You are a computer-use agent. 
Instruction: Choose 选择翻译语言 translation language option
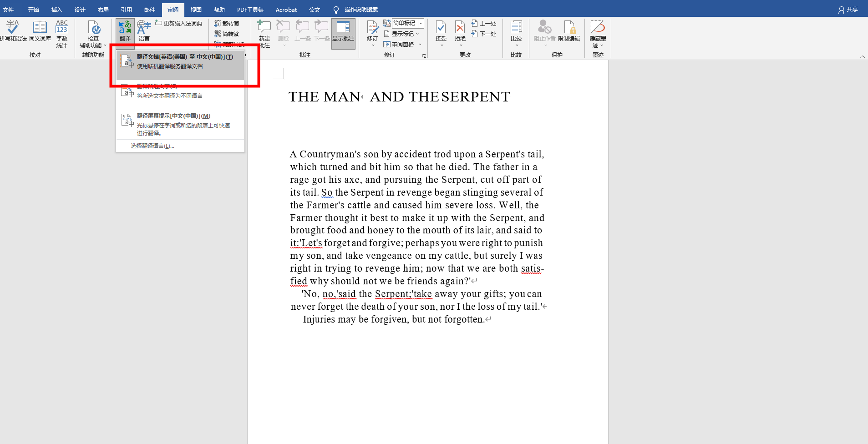152,145
